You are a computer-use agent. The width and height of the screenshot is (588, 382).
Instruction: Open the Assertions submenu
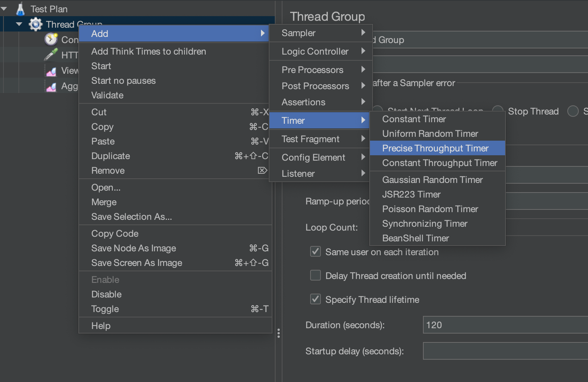[x=321, y=102]
